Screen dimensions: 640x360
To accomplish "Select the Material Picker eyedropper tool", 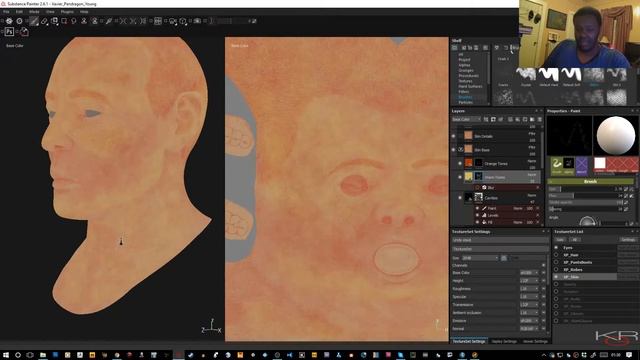I will (x=109, y=21).
